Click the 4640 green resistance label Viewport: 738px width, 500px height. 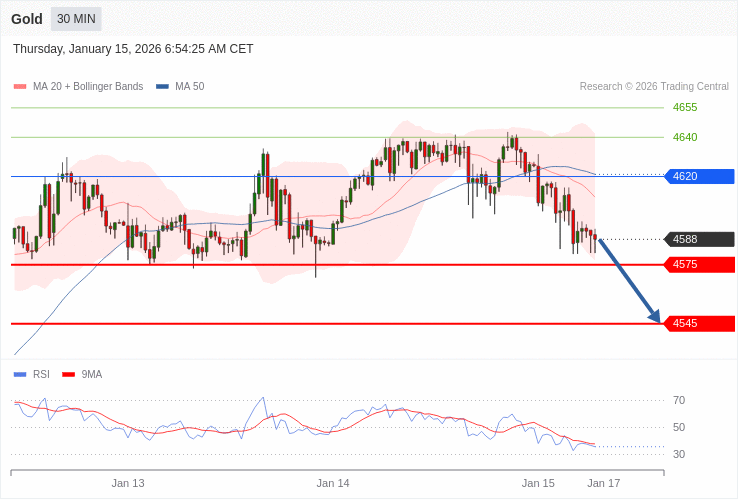click(685, 137)
